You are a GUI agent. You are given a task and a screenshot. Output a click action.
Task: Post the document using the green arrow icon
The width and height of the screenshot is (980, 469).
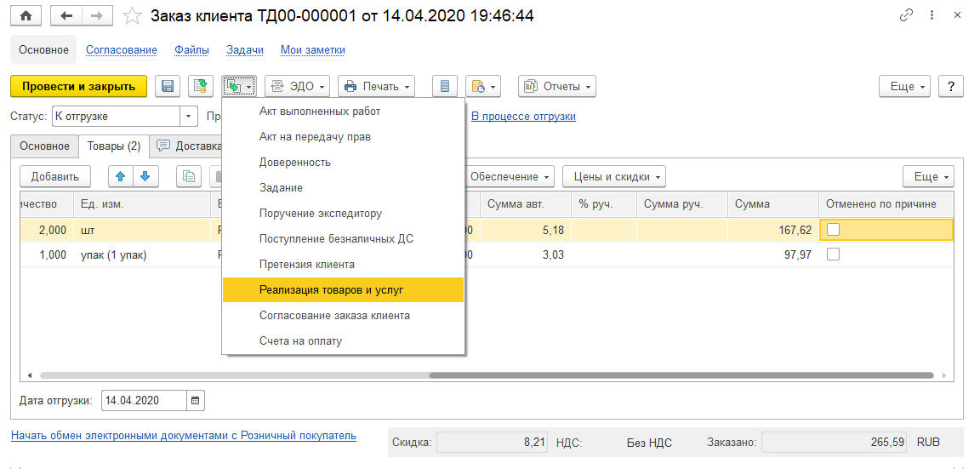pyautogui.click(x=201, y=86)
